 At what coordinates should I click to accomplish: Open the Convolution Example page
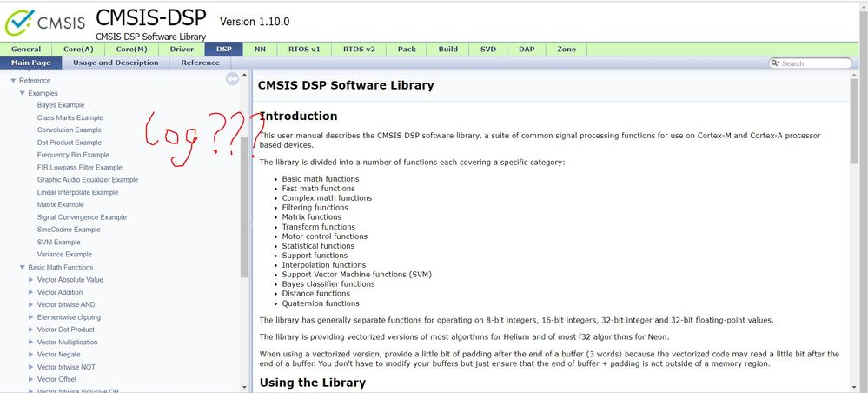click(x=70, y=130)
